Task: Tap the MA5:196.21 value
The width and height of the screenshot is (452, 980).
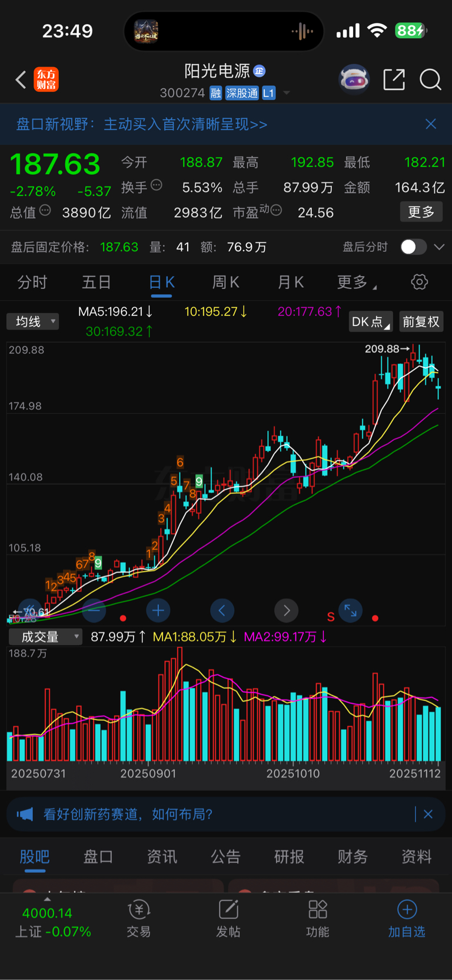Action: point(115,311)
